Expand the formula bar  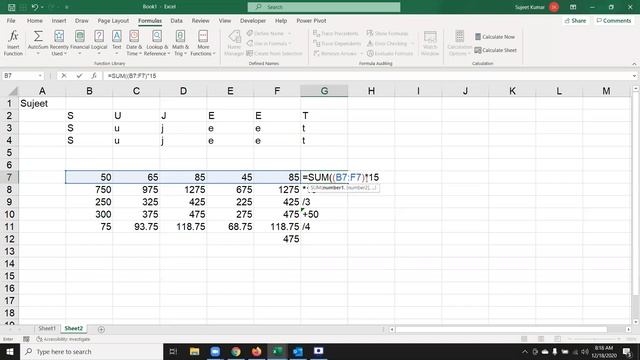point(634,76)
